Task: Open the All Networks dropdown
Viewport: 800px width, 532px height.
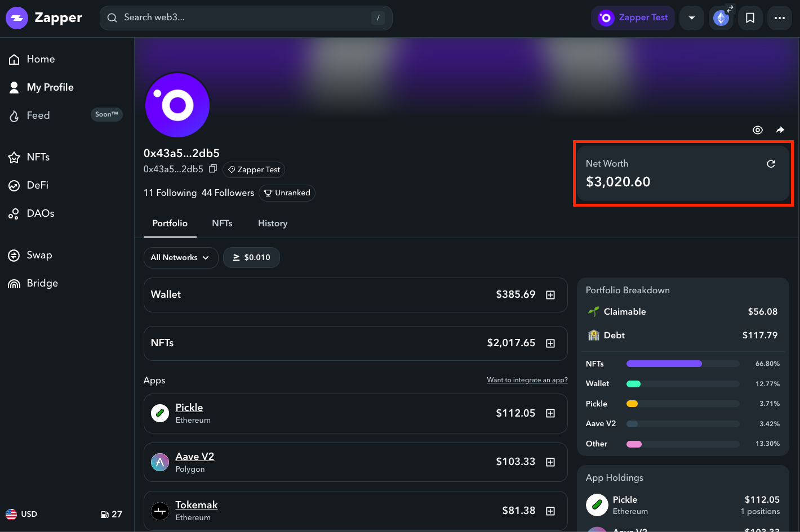Action: [x=180, y=257]
